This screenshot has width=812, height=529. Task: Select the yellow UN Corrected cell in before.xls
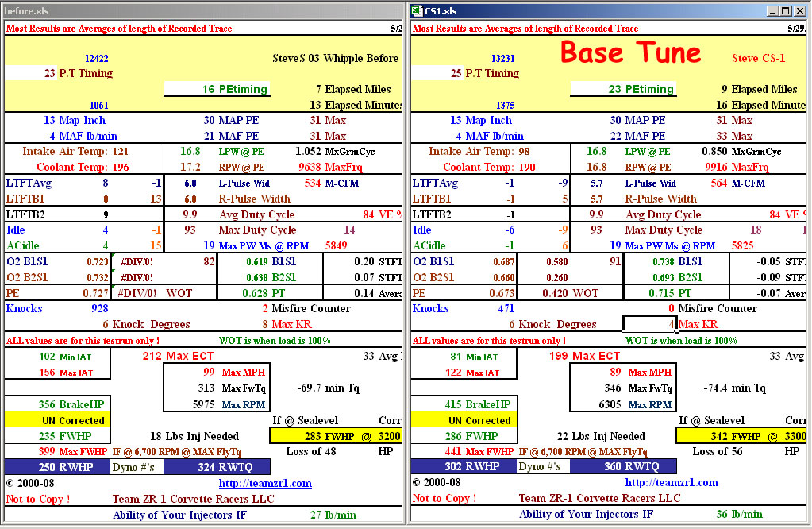coord(56,420)
